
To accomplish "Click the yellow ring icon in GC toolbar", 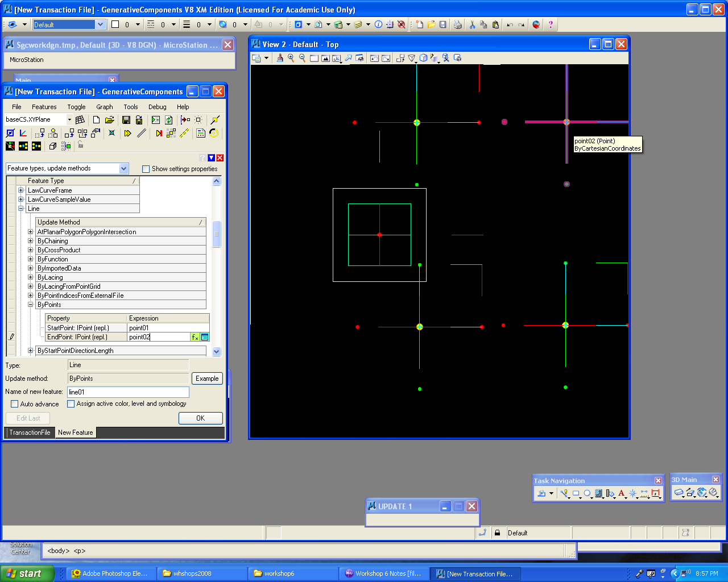I will [214, 133].
